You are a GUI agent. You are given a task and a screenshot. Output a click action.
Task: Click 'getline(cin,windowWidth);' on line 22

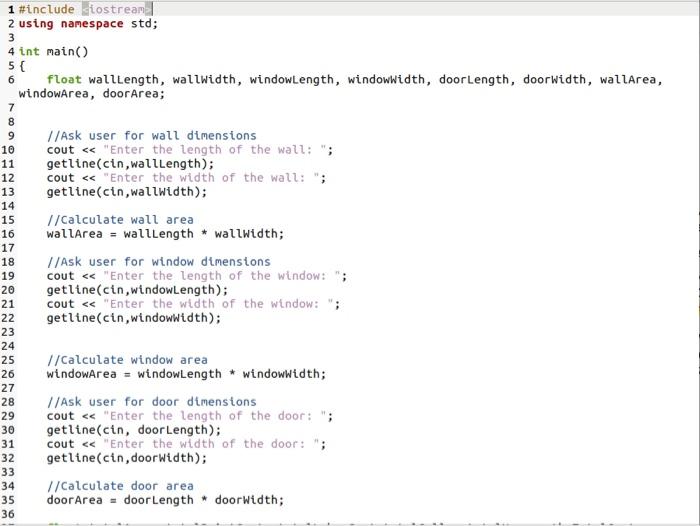(x=134, y=317)
